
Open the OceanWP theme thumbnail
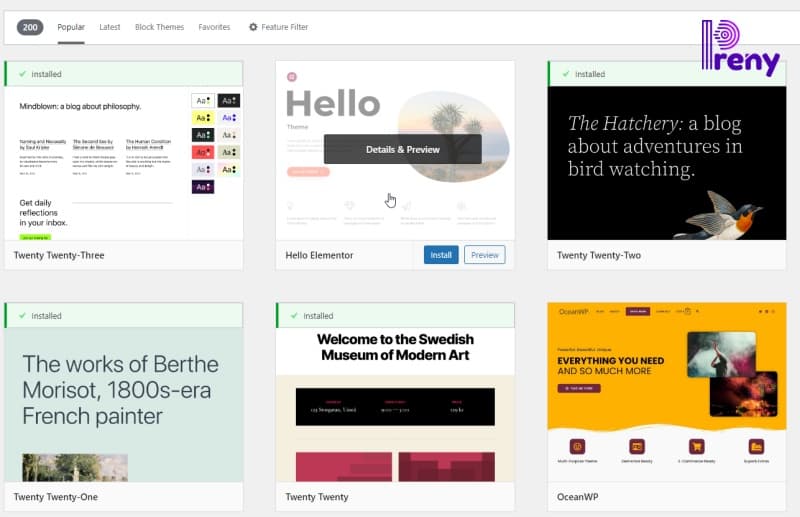point(667,392)
